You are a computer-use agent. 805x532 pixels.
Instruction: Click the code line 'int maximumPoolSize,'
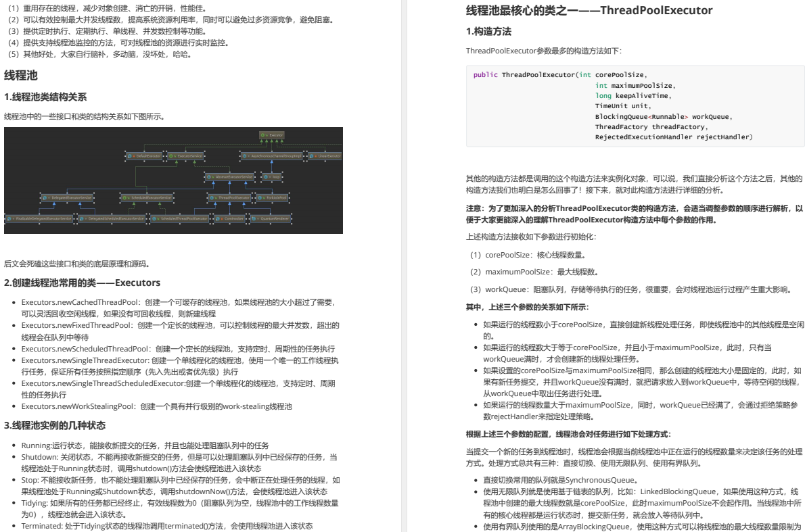click(635, 85)
